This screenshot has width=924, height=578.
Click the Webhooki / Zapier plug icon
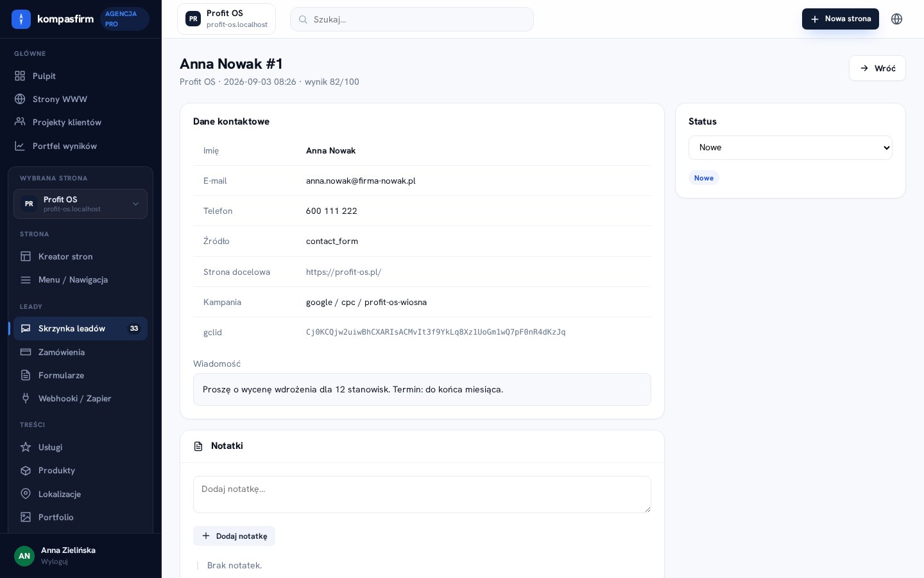pos(26,398)
